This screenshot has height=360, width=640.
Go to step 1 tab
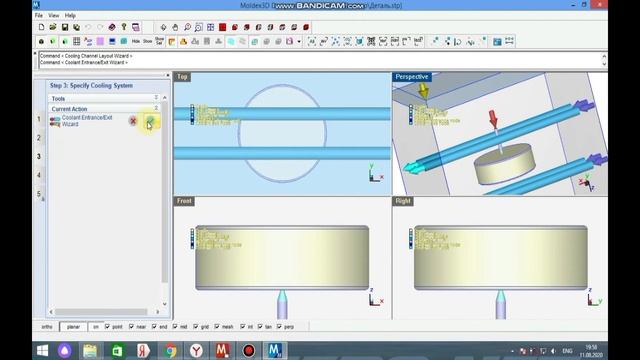tap(39, 119)
